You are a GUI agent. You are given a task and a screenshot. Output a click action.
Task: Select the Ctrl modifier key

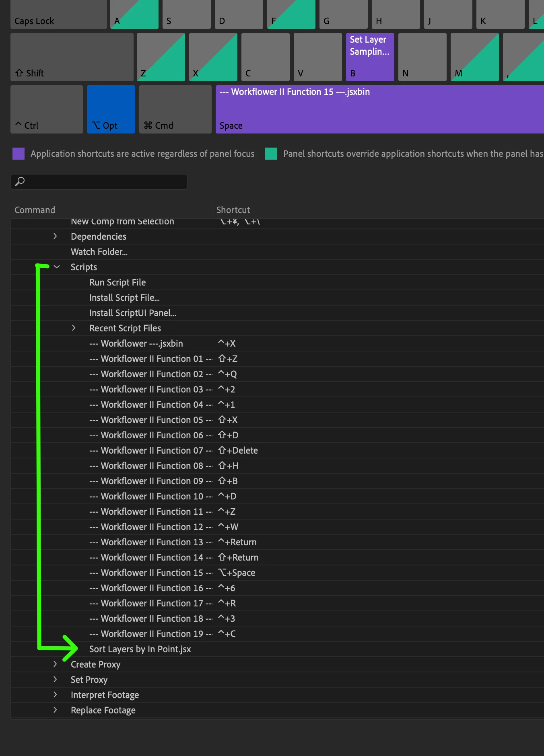[x=47, y=109]
